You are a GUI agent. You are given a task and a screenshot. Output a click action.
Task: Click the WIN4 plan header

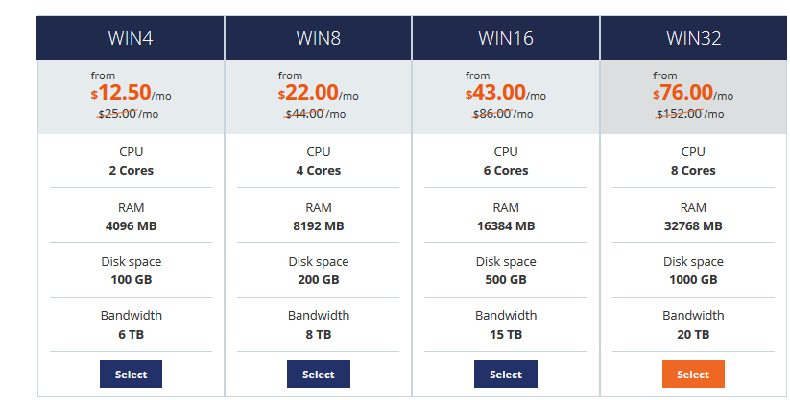click(130, 38)
